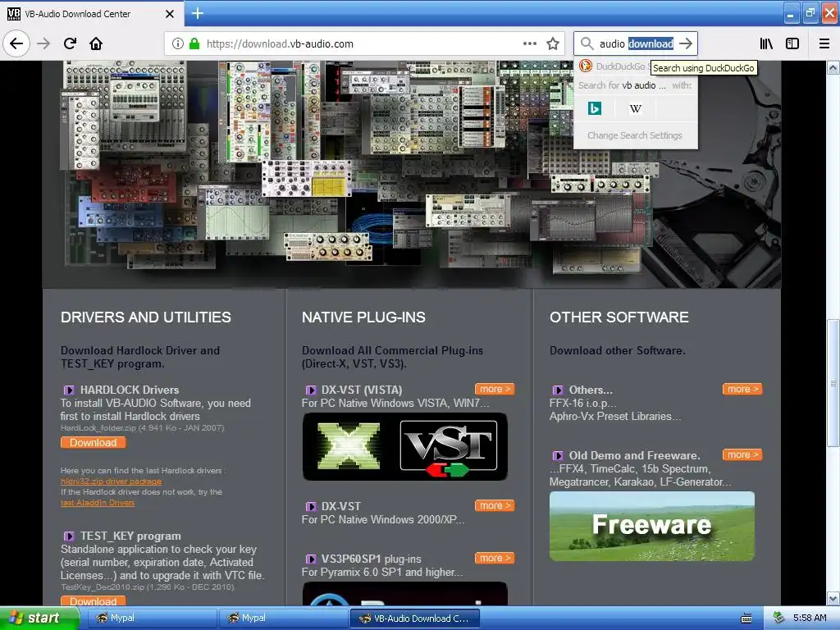Click the vertical scrollbar thumb
This screenshot has height=630, width=840.
pyautogui.click(x=833, y=382)
